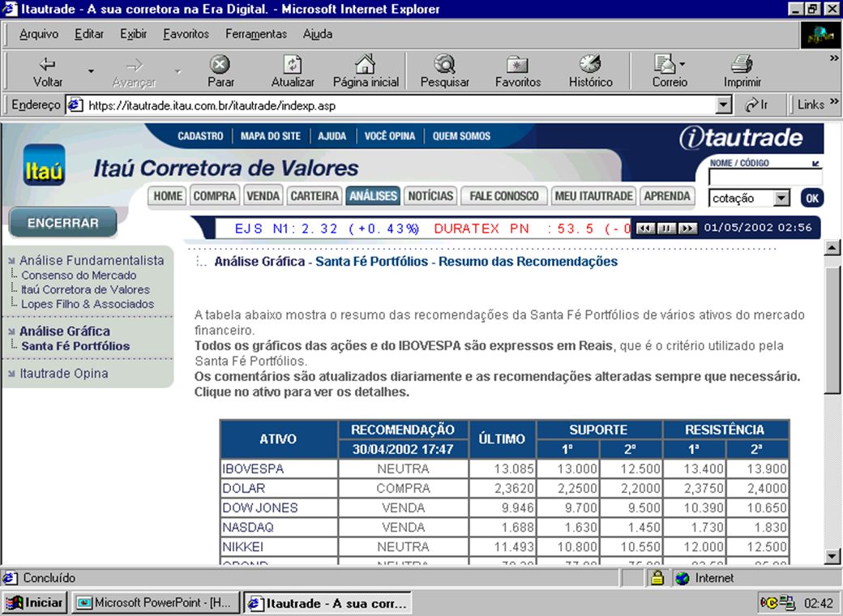Go to Página inicial home icon
Viewport: 843px width, 616px height.
pyautogui.click(x=366, y=71)
